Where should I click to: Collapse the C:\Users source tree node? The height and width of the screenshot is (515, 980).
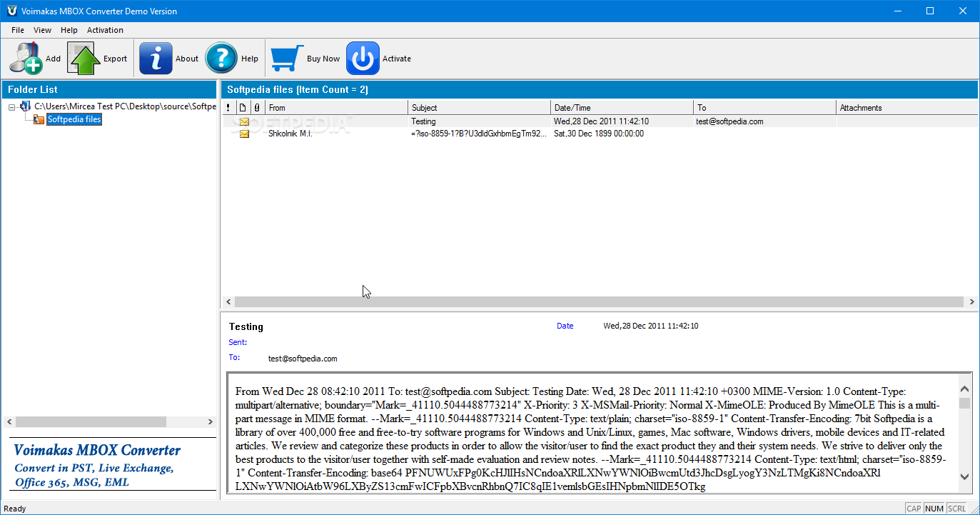pos(12,106)
